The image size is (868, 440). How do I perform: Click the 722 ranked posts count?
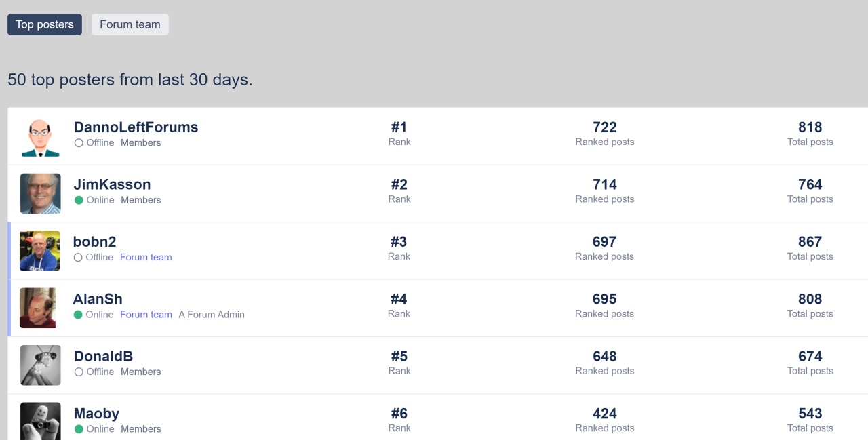click(604, 127)
